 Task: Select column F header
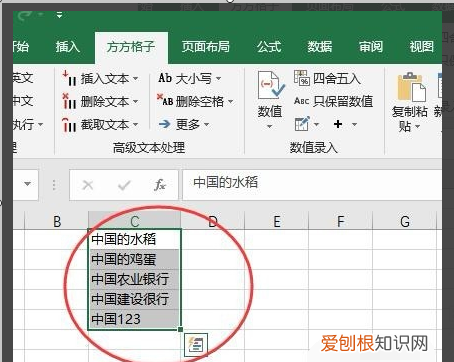point(340,221)
